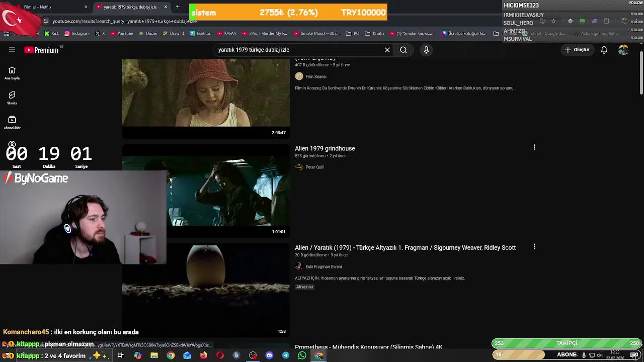Open the YouTube bookmark
644x362 pixels.
pyautogui.click(x=121, y=34)
